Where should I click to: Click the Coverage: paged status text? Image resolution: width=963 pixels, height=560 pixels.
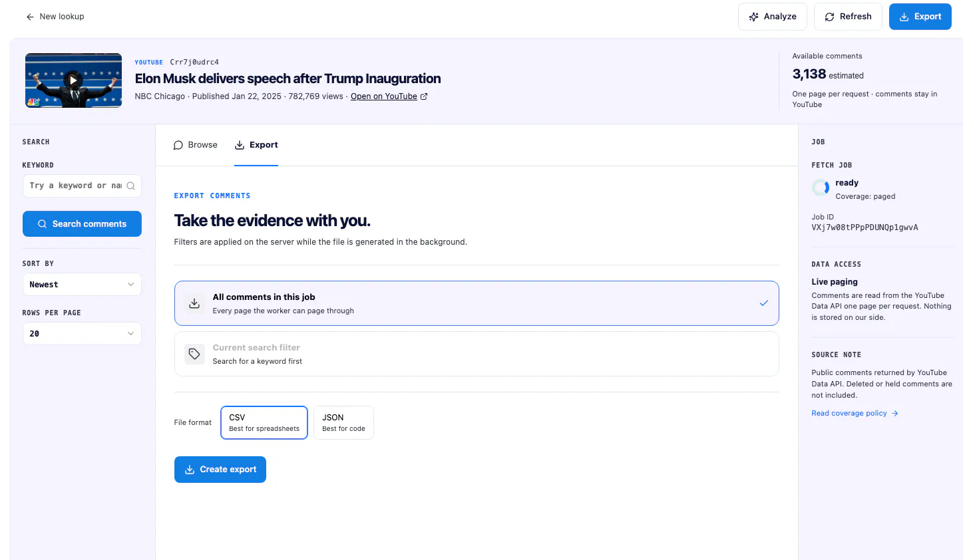click(865, 197)
